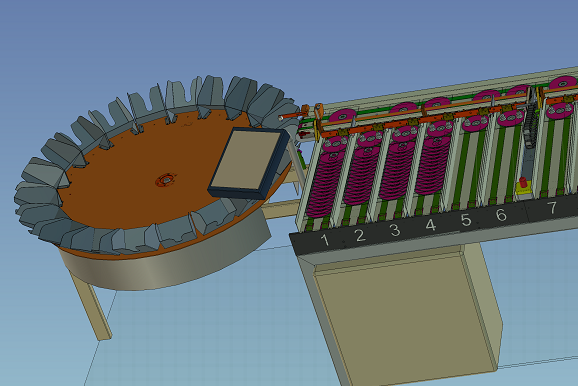This screenshot has width=578, height=386.
Task: Select the curved beige skirt under turntable
Action: tap(166, 265)
